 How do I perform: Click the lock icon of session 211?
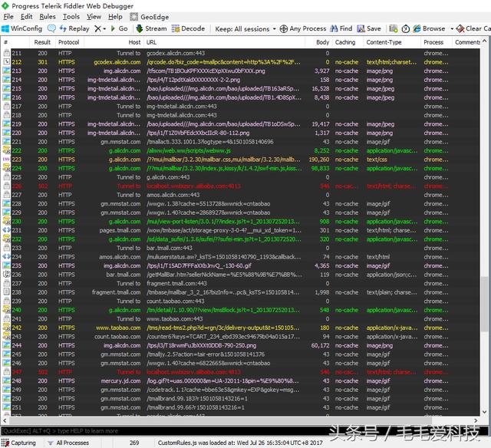[6, 53]
